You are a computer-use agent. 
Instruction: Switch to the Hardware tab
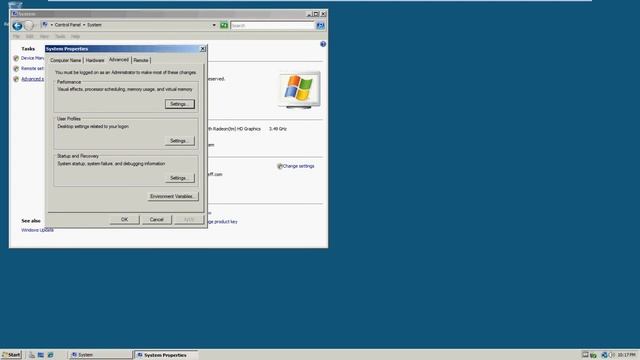95,60
